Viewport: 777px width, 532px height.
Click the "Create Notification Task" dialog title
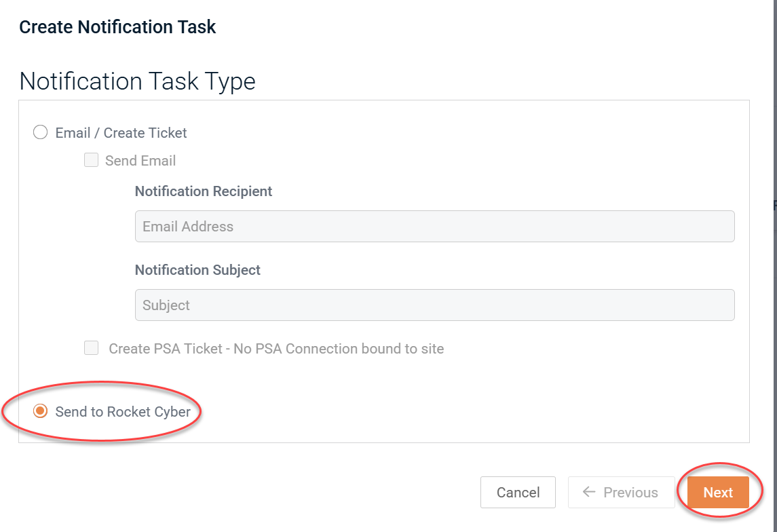(117, 27)
